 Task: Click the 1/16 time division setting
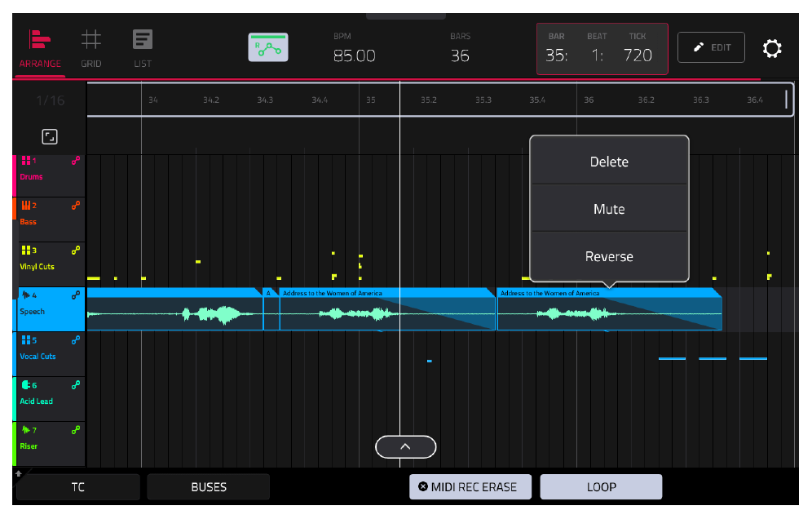coord(51,100)
